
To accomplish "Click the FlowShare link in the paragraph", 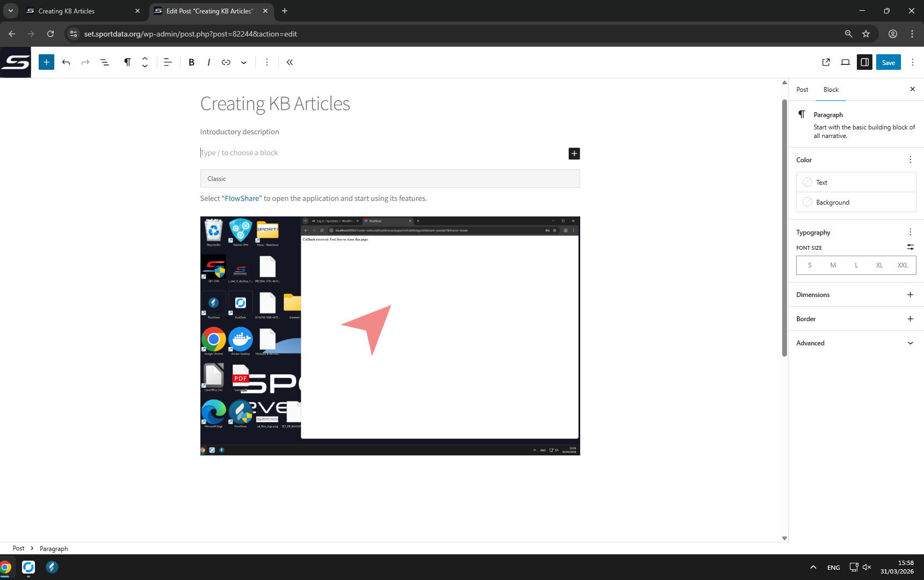I will click(242, 199).
